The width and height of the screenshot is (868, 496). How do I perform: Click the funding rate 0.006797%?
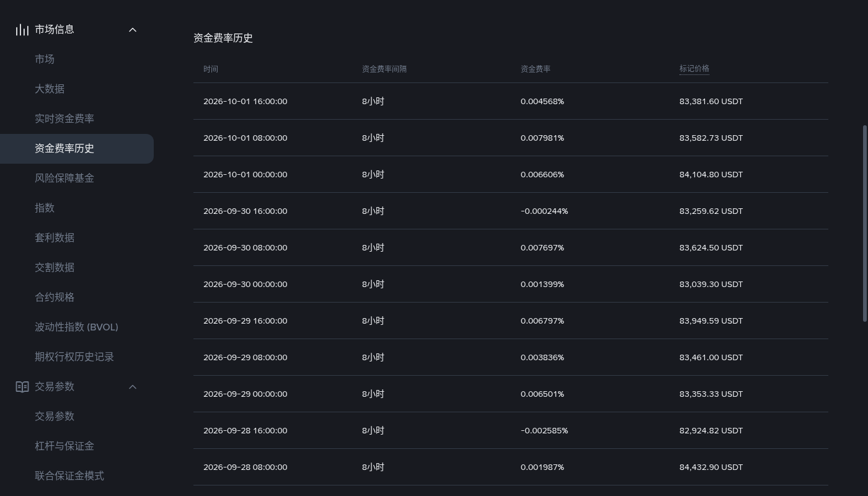tap(542, 321)
